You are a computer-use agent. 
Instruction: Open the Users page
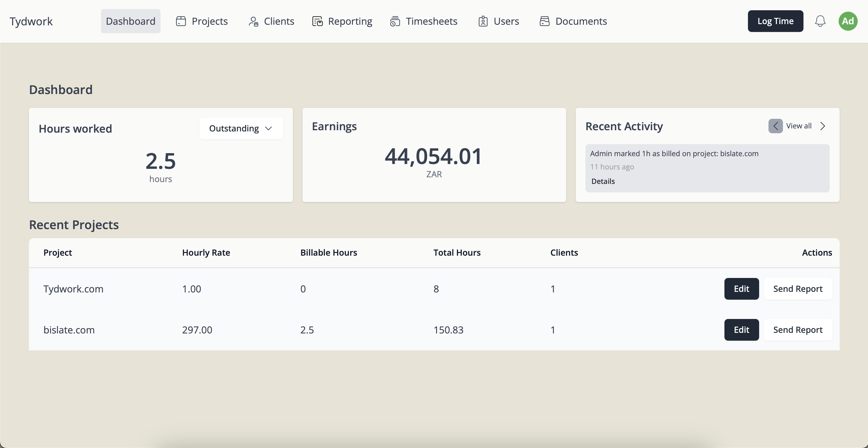tap(498, 21)
